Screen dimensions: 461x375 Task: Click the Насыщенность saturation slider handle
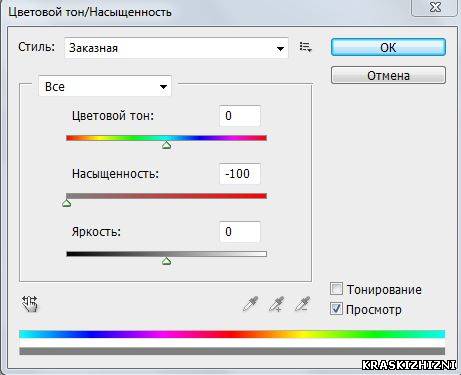click(x=67, y=203)
